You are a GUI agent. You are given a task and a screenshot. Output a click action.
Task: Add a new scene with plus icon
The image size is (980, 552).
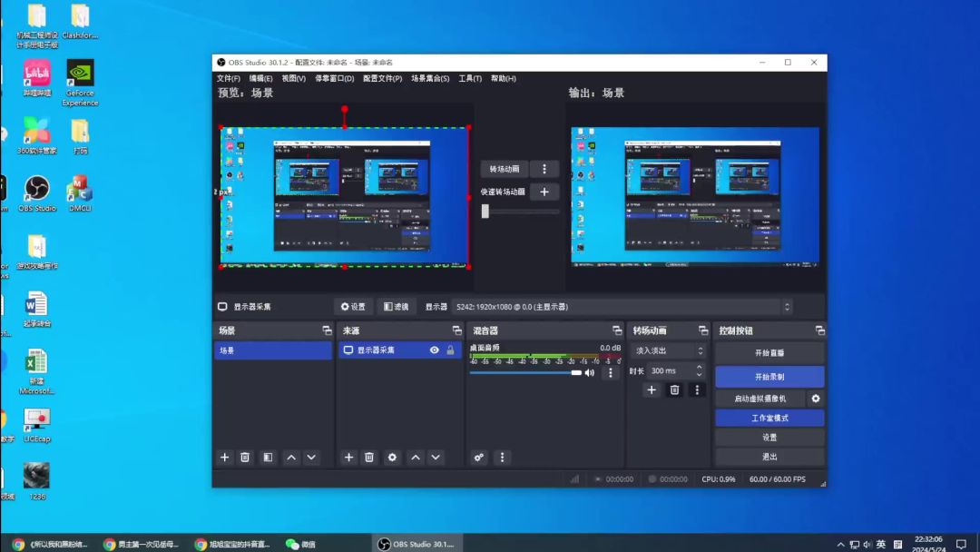click(224, 458)
